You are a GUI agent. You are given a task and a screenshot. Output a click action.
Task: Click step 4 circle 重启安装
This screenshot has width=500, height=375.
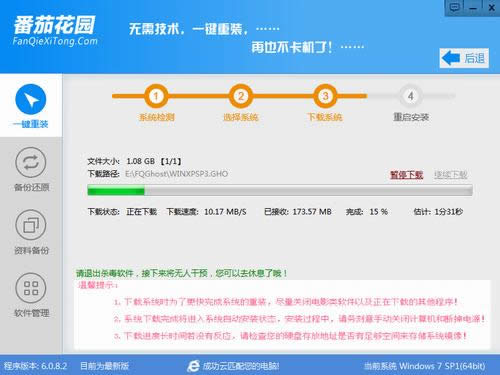pyautogui.click(x=411, y=96)
